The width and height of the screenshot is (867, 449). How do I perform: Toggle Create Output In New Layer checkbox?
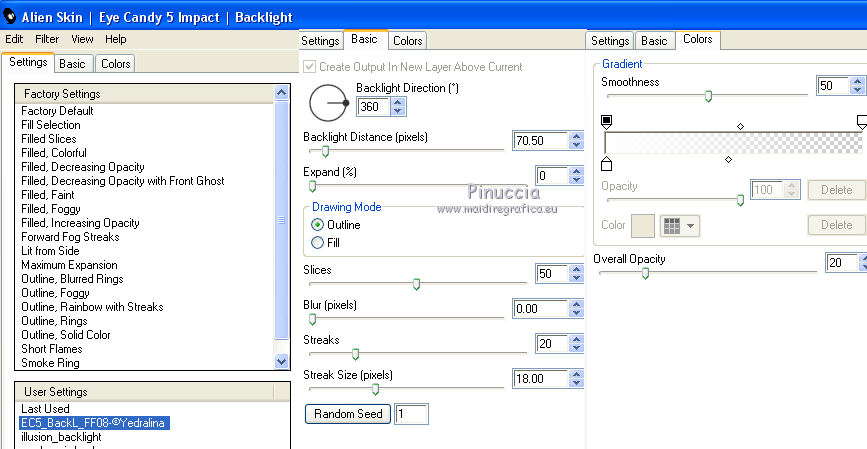click(310, 67)
